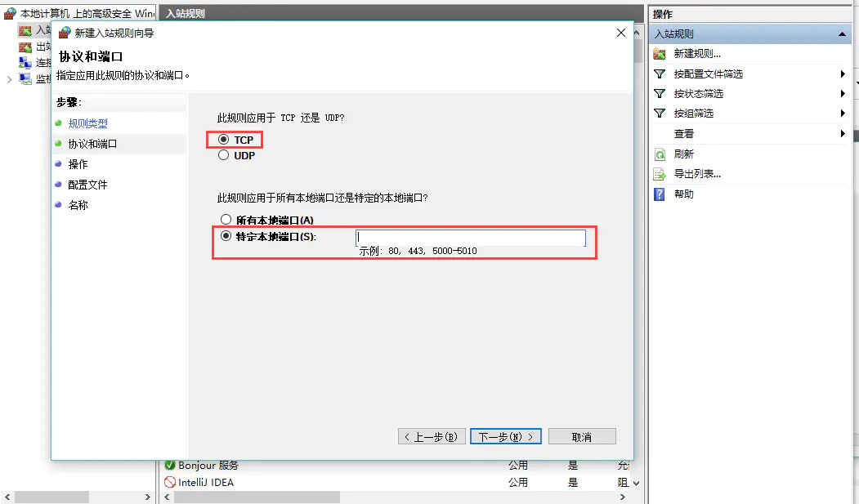Click the 按组筛选 filter icon

pyautogui.click(x=660, y=114)
